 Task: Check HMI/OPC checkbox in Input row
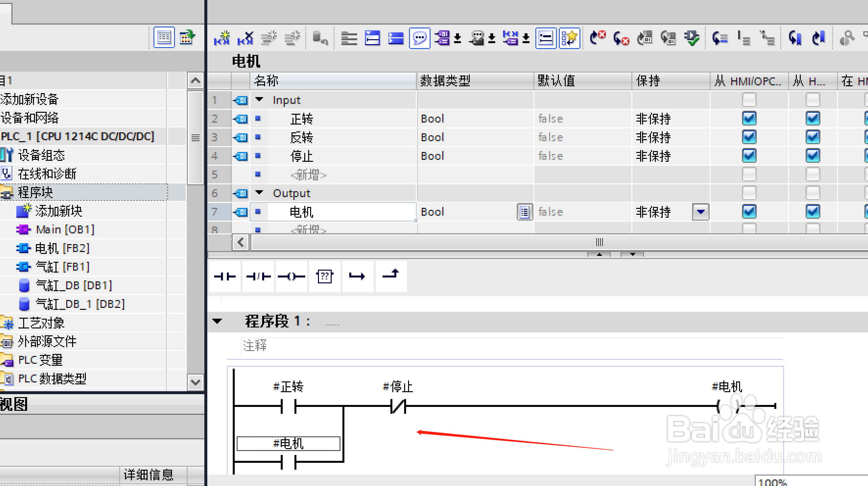point(749,100)
